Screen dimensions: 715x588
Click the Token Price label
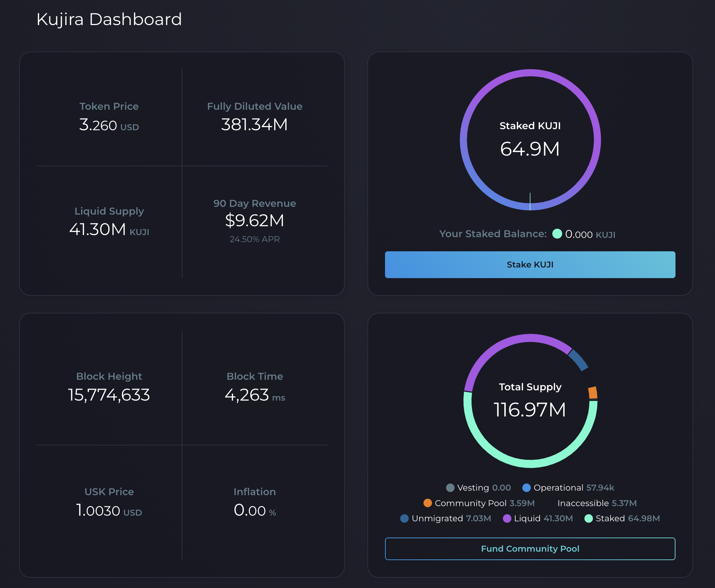(109, 106)
